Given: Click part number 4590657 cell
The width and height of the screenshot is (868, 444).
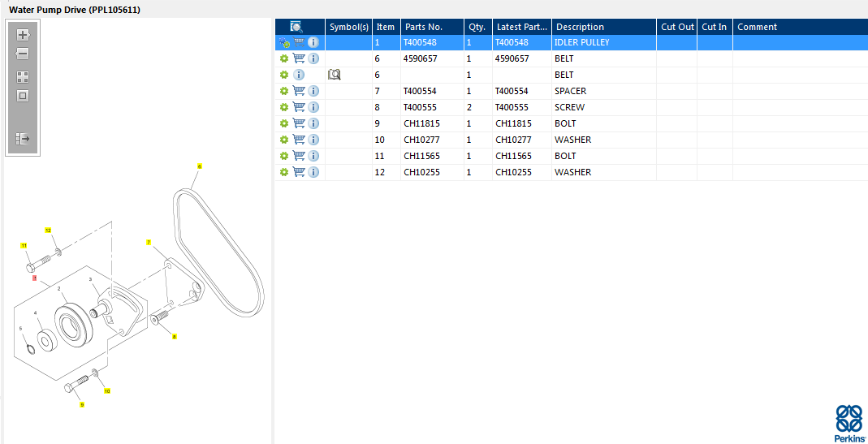Looking at the screenshot, I should click(x=432, y=58).
